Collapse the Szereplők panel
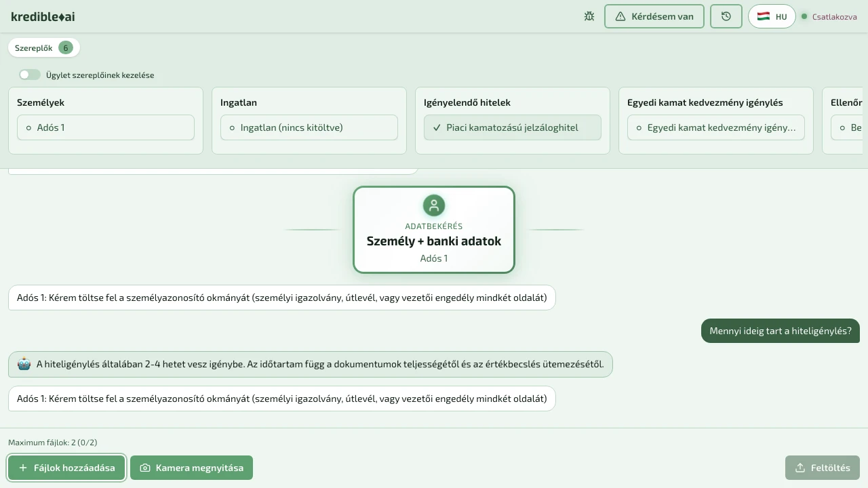The width and height of the screenshot is (868, 488). coord(43,48)
